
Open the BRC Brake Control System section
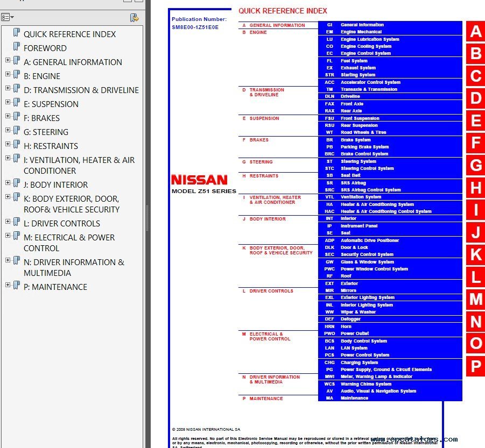pyautogui.click(x=390, y=154)
